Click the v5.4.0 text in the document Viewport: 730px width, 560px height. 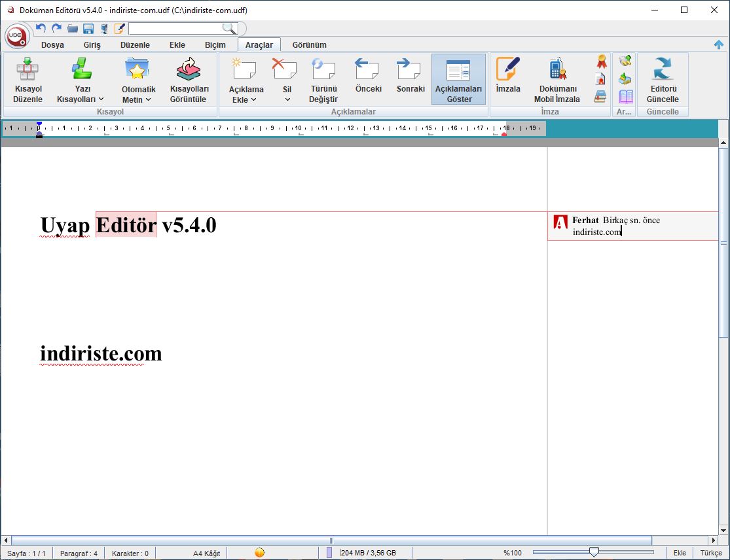pyautogui.click(x=189, y=225)
